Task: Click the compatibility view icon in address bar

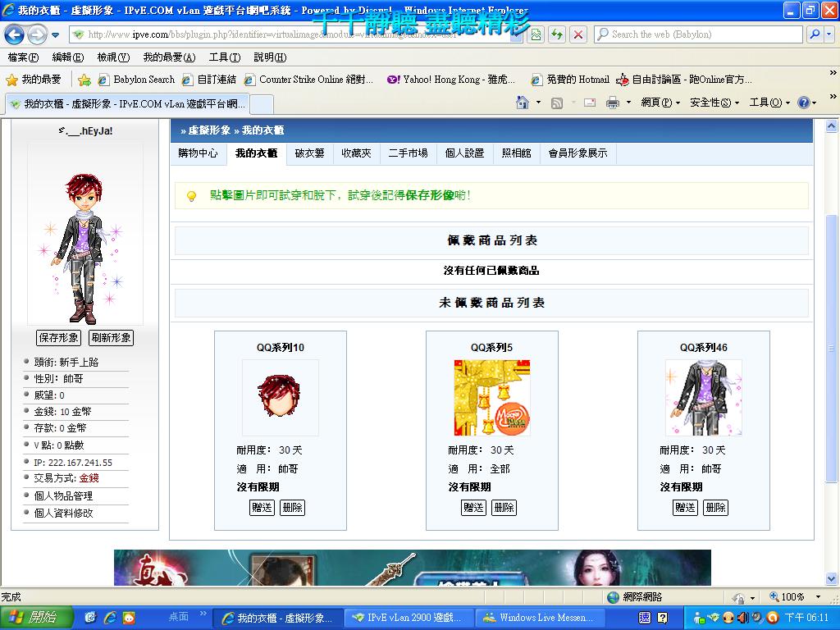Action: 536,34
